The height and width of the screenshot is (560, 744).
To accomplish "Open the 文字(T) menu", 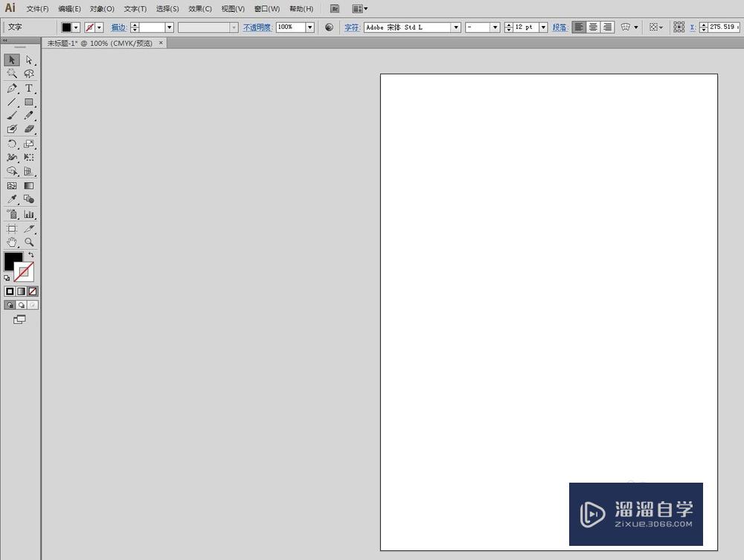I will (135, 8).
